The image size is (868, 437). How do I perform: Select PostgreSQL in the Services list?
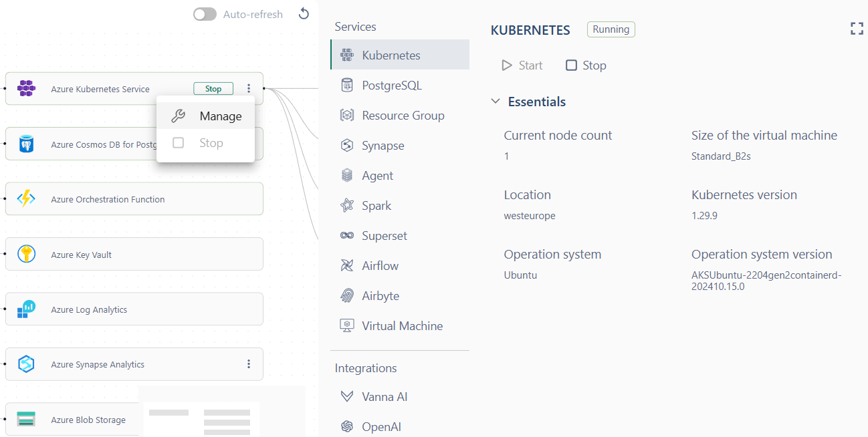coord(400,85)
